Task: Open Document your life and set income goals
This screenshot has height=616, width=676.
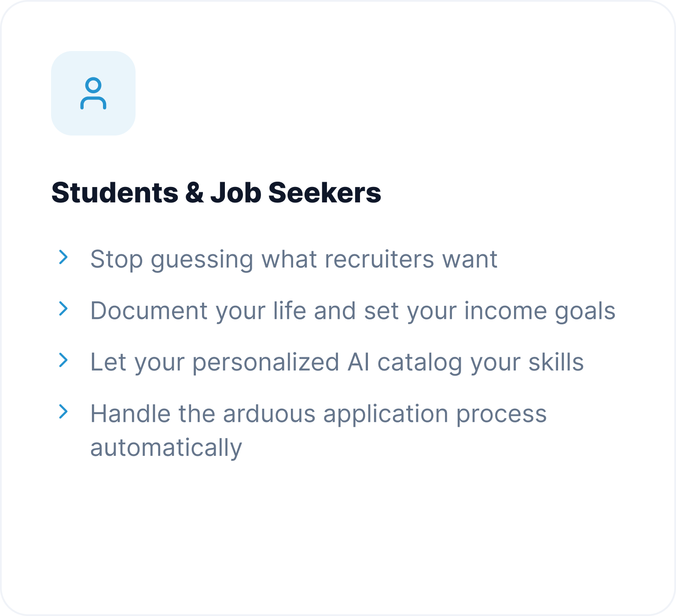Action: tap(353, 311)
